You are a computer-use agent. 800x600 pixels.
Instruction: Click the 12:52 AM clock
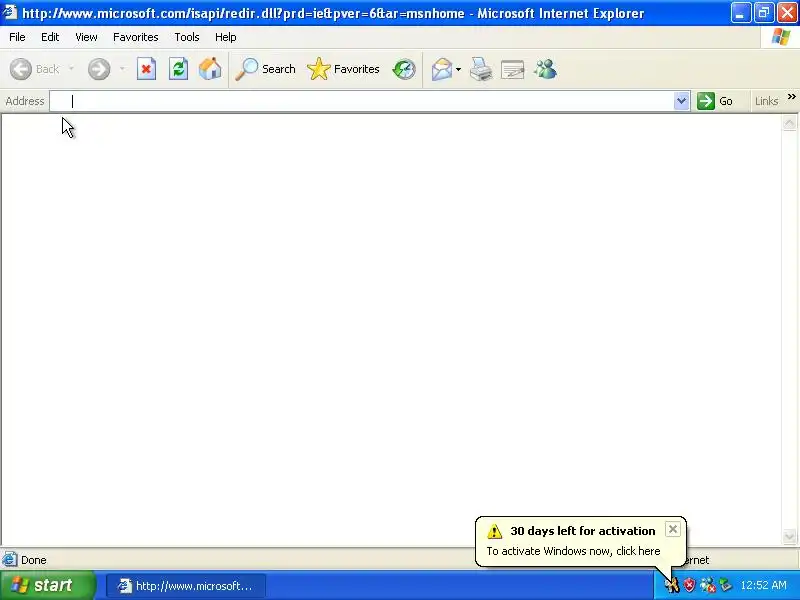(x=763, y=585)
